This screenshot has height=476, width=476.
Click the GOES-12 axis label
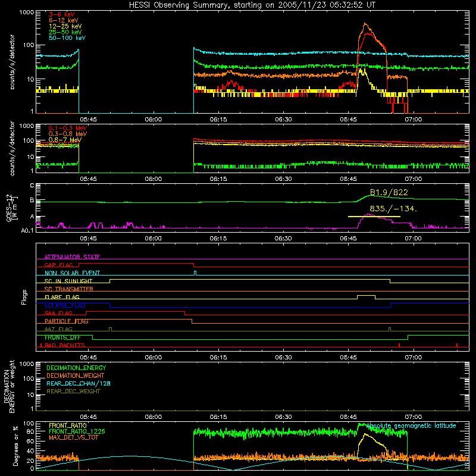pos(12,208)
